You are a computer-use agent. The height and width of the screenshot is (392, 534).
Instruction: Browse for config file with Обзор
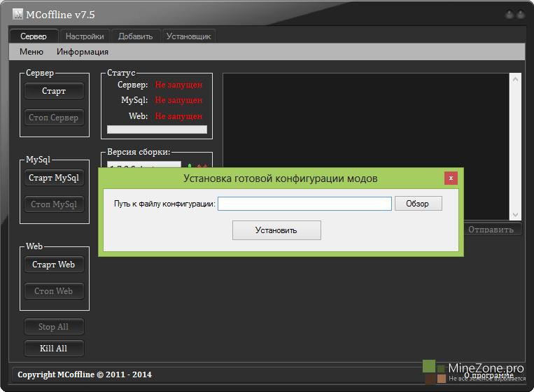(418, 204)
